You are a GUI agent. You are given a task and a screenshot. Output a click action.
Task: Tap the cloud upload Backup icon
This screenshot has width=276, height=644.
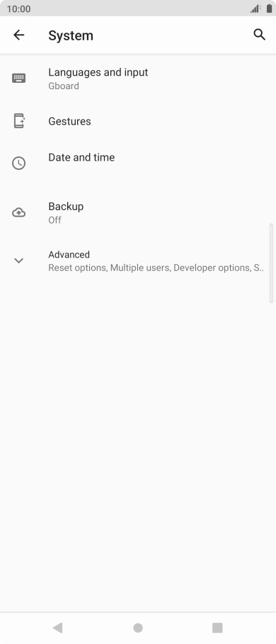coord(19,213)
